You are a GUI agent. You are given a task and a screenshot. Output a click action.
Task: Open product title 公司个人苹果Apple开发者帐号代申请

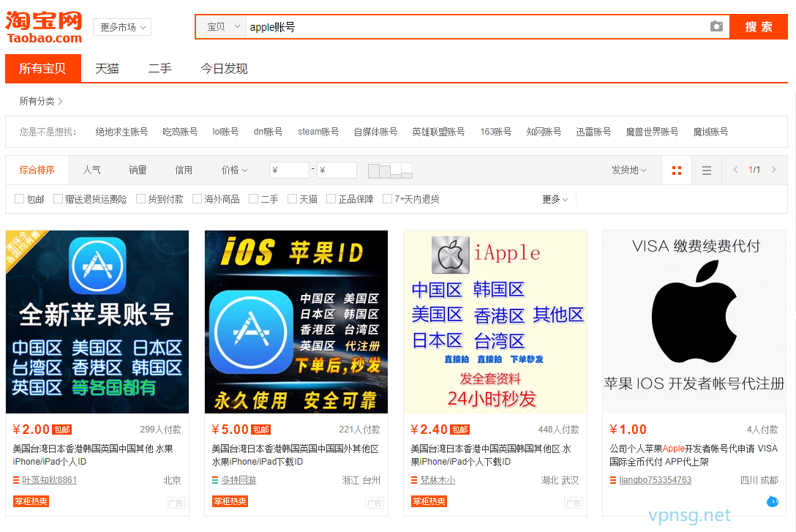coord(694,455)
